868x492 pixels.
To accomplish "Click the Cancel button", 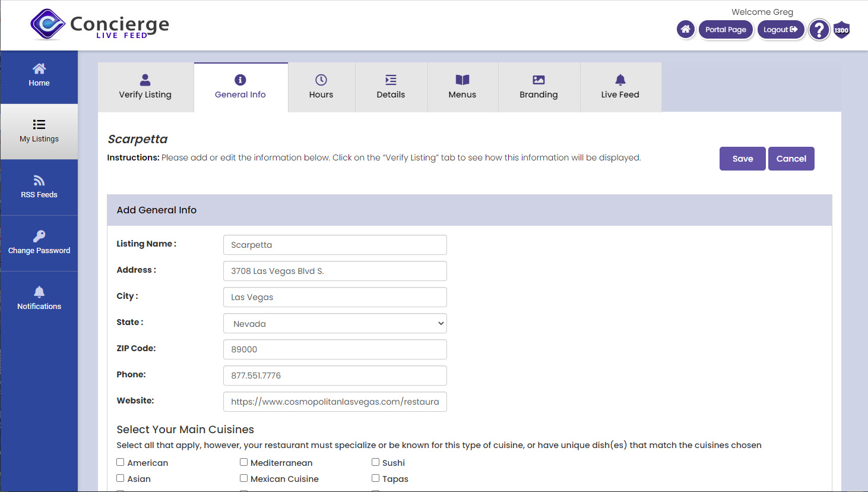I will point(791,159).
